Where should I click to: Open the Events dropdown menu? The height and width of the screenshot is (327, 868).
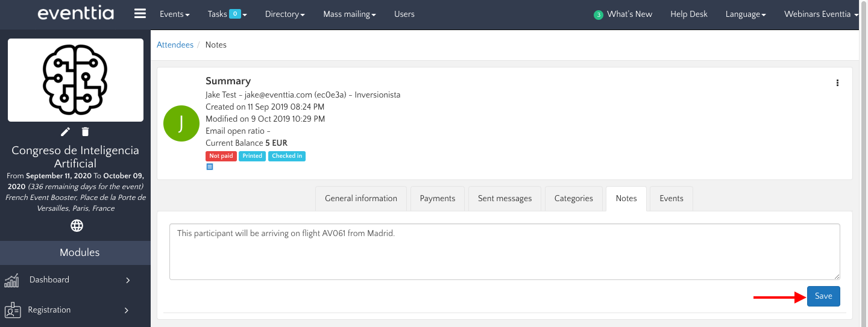coord(174,14)
